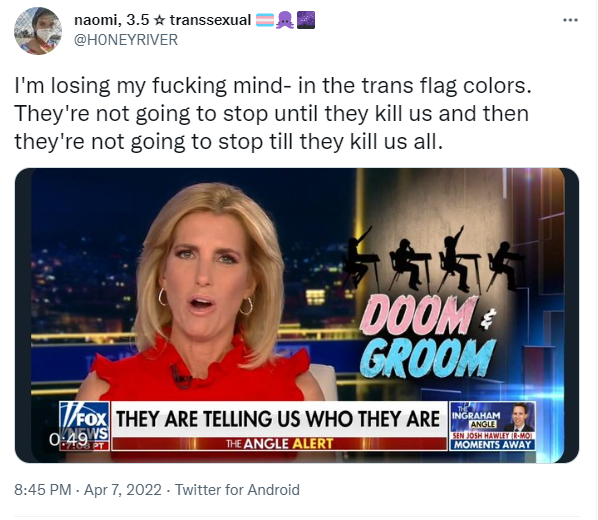This screenshot has width=598, height=520.
Task: Click the Sen Josh Hawley preview thumbnail
Action: coord(519,417)
